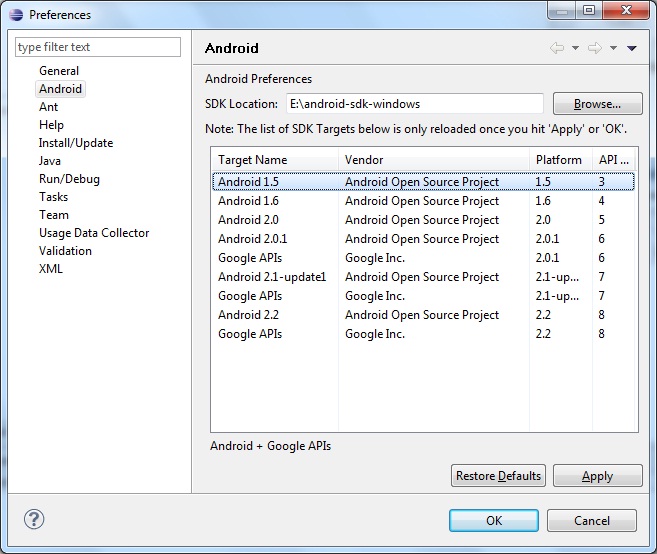Select the Android 1.6 target row
This screenshot has height=554, width=657.
(x=423, y=201)
